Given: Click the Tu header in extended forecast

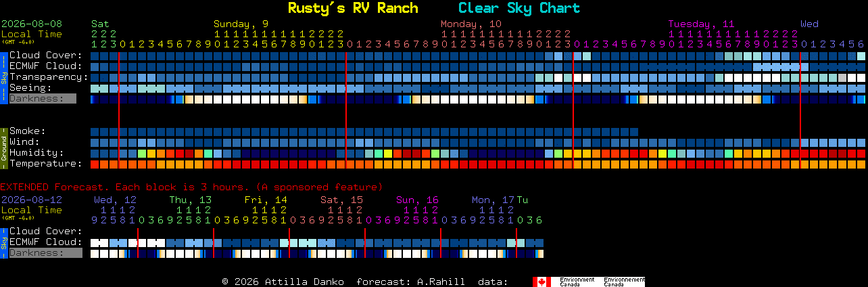Looking at the screenshot, I should [523, 200].
